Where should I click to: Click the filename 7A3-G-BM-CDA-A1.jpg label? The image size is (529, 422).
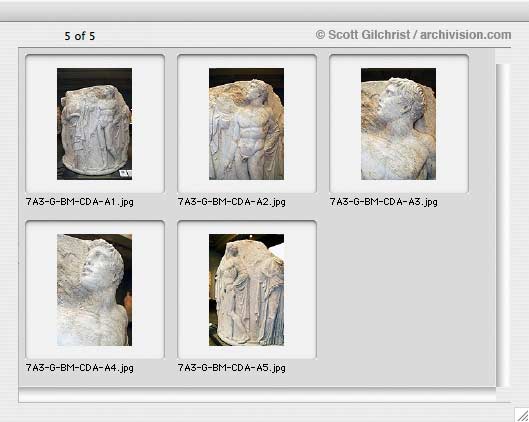80,202
